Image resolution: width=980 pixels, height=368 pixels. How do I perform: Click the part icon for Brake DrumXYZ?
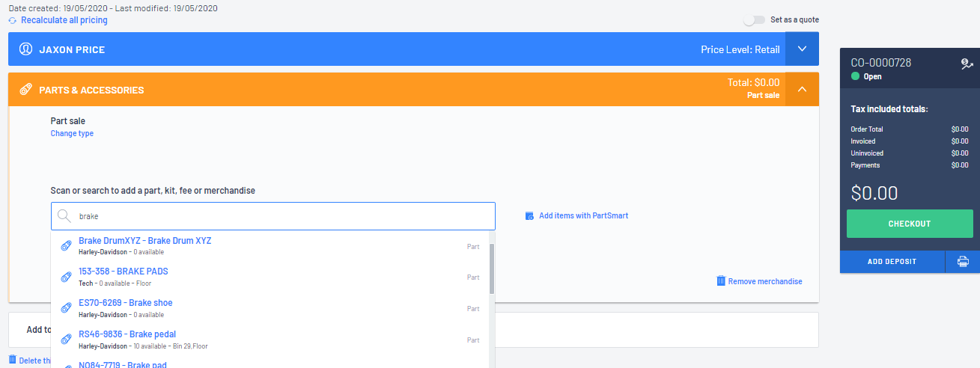click(66, 245)
